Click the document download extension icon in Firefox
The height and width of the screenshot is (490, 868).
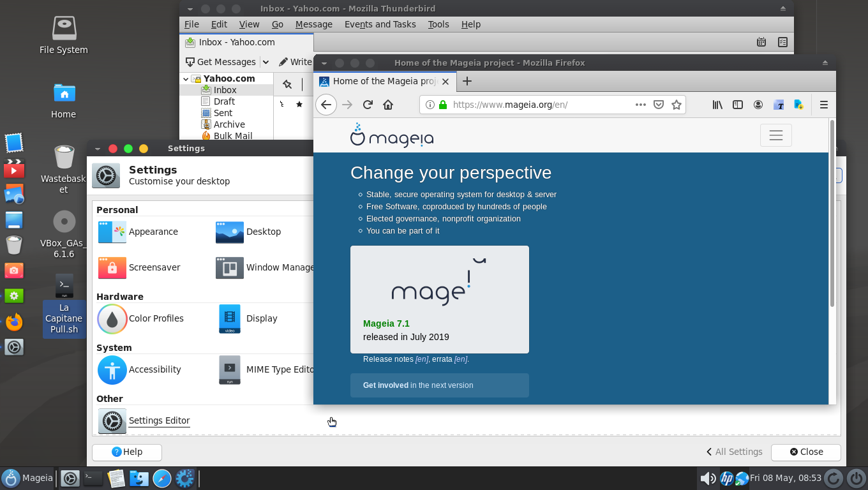click(798, 105)
